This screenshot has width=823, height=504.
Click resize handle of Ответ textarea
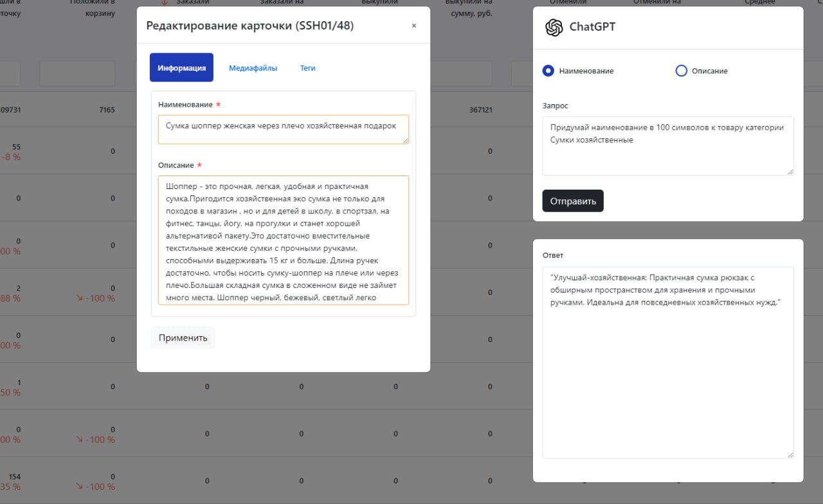point(790,455)
